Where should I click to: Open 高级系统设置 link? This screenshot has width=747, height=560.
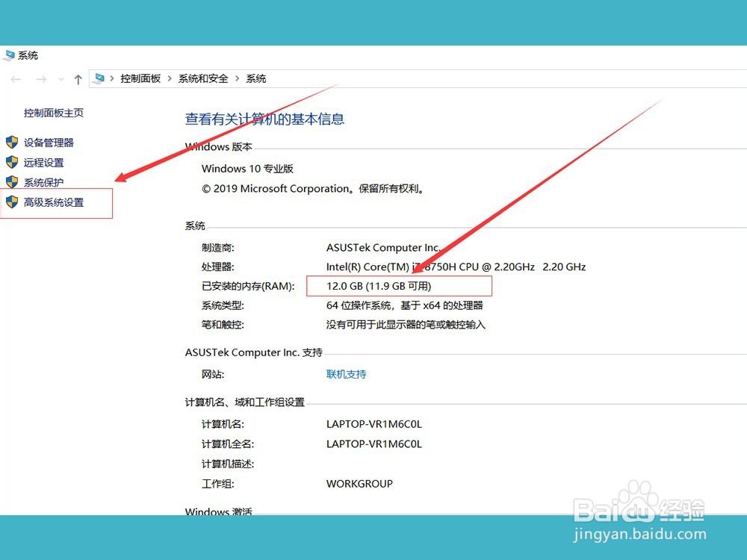pyautogui.click(x=54, y=202)
